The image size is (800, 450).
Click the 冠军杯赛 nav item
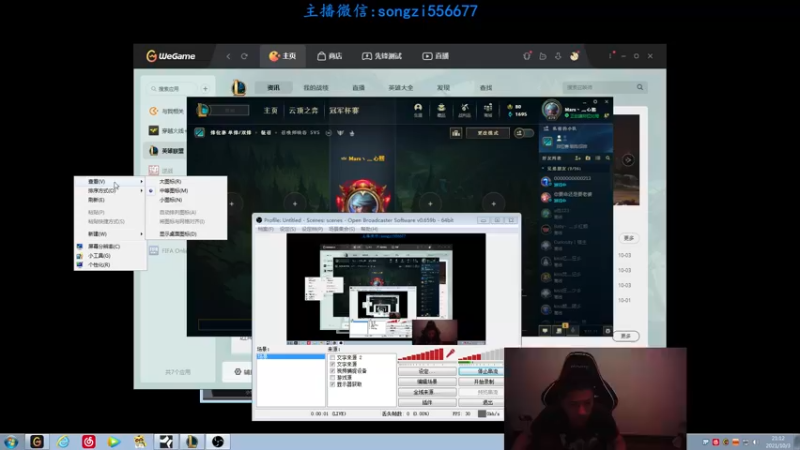[x=344, y=111]
